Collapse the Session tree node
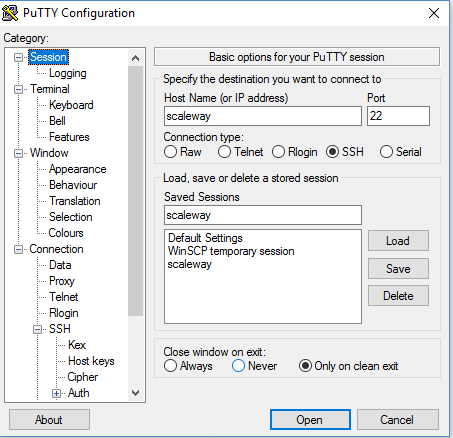 [18, 57]
